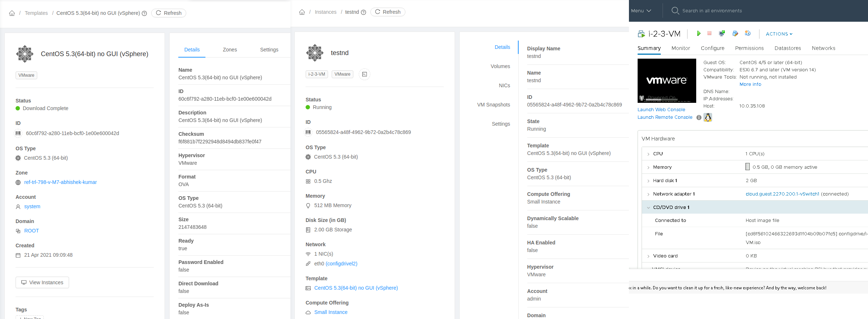The width and height of the screenshot is (868, 319).
Task: Click the More info link under VMware Tools
Action: 750,84
